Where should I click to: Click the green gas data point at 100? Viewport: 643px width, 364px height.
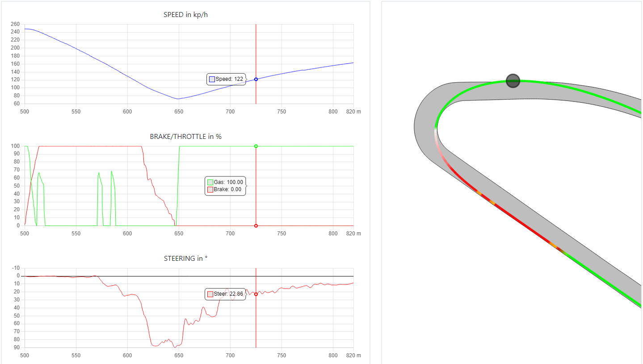256,146
